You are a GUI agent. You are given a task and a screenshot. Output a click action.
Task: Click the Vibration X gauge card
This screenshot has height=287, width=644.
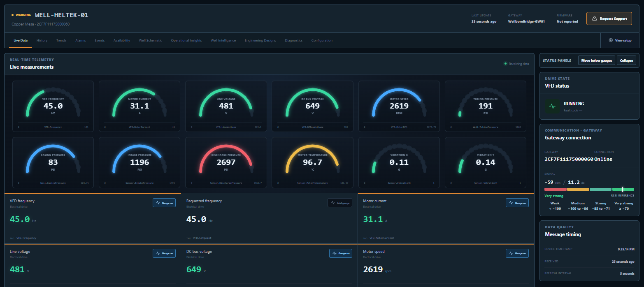tap(399, 163)
